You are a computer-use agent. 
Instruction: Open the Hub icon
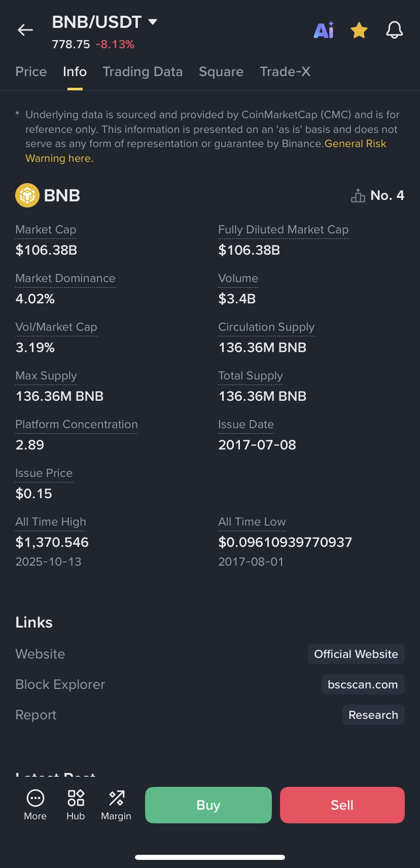(76, 798)
